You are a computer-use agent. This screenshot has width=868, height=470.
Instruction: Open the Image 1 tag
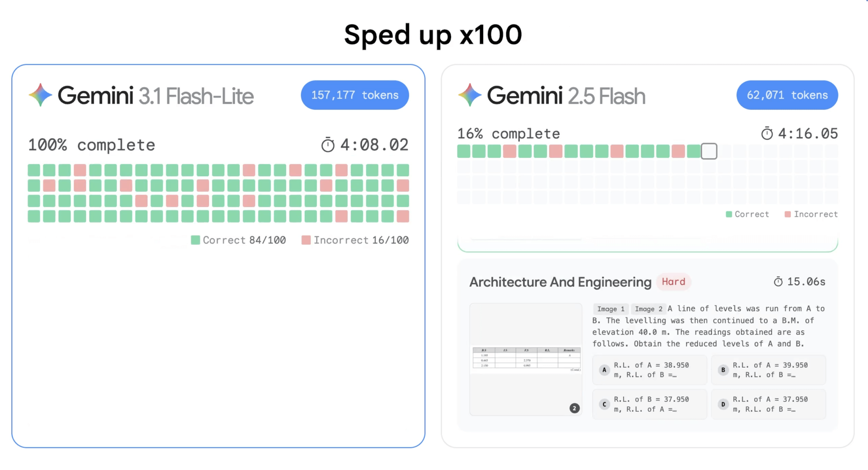611,309
